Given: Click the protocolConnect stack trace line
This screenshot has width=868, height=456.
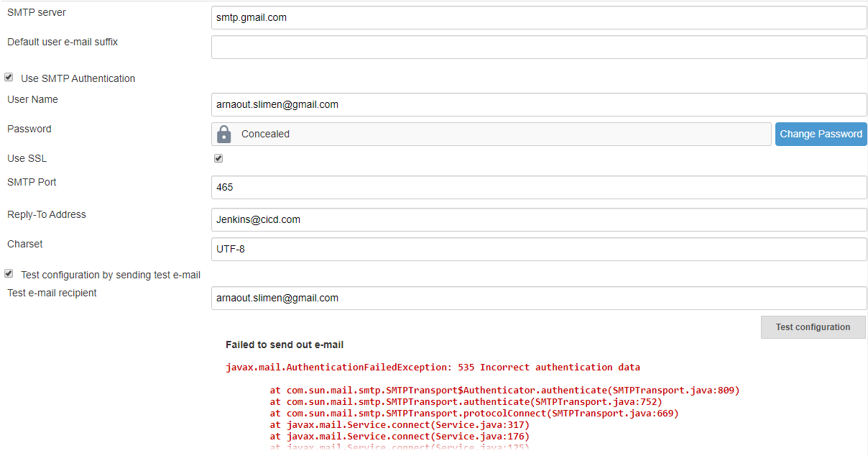Looking at the screenshot, I should (x=474, y=414).
